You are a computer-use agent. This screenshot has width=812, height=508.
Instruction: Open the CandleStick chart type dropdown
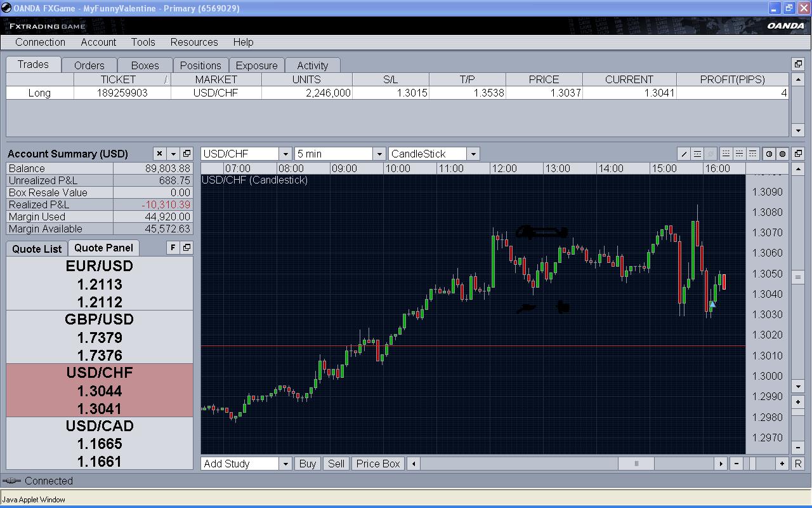coord(473,154)
